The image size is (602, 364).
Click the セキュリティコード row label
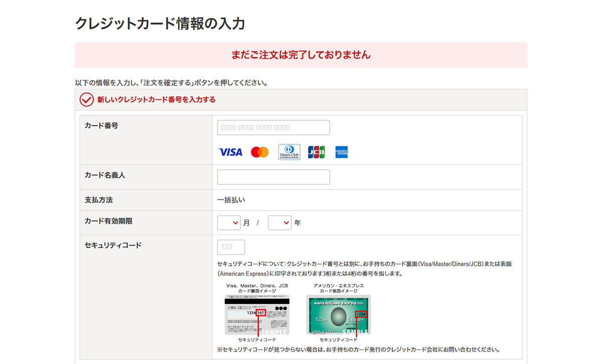pos(113,246)
